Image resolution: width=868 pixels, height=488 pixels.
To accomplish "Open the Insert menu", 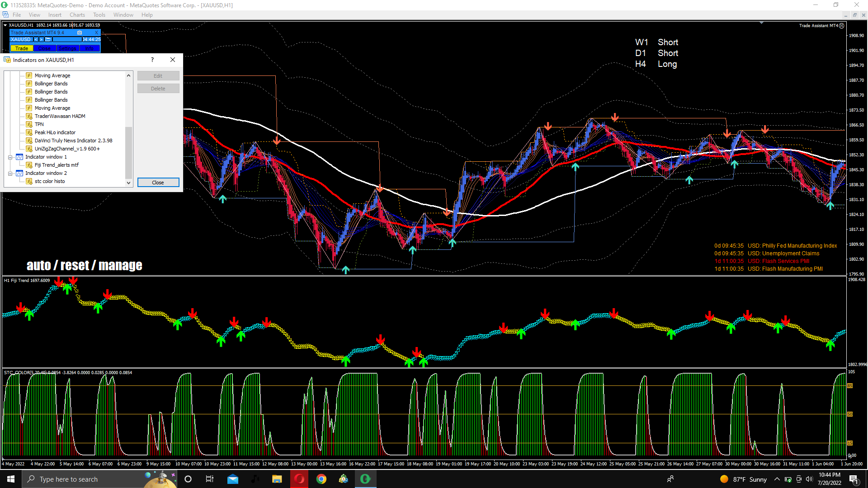I will click(x=55, y=15).
